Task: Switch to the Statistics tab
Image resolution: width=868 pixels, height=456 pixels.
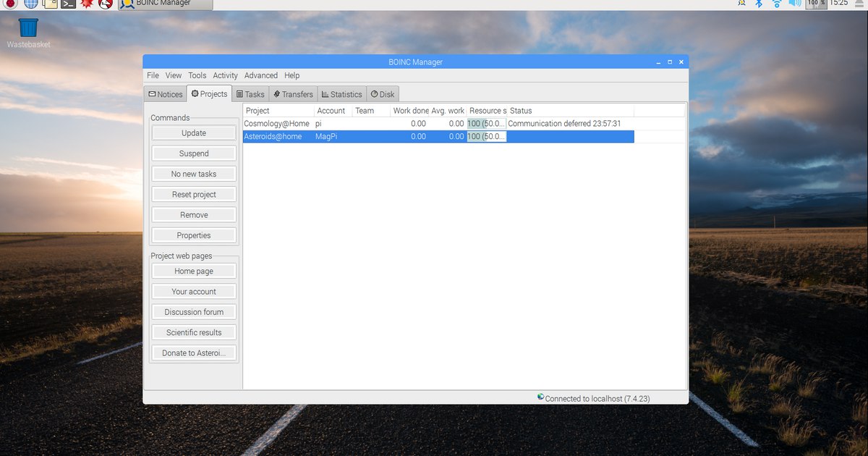Action: 342,94
